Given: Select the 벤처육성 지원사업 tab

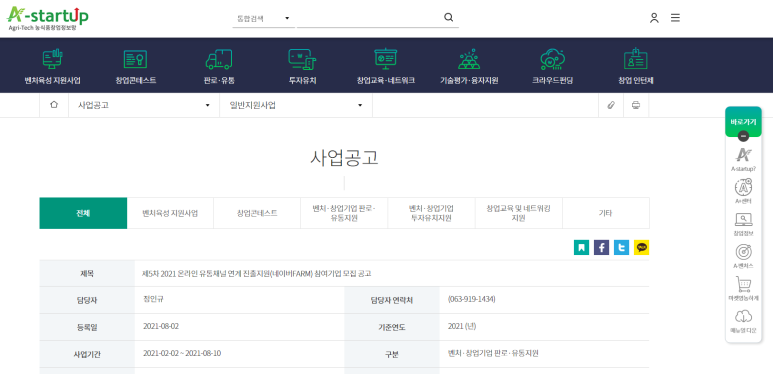Looking at the screenshot, I should [x=170, y=213].
